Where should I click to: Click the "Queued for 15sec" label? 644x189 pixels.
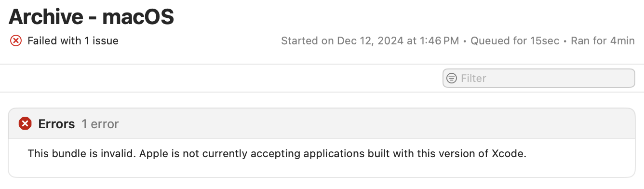click(x=515, y=41)
